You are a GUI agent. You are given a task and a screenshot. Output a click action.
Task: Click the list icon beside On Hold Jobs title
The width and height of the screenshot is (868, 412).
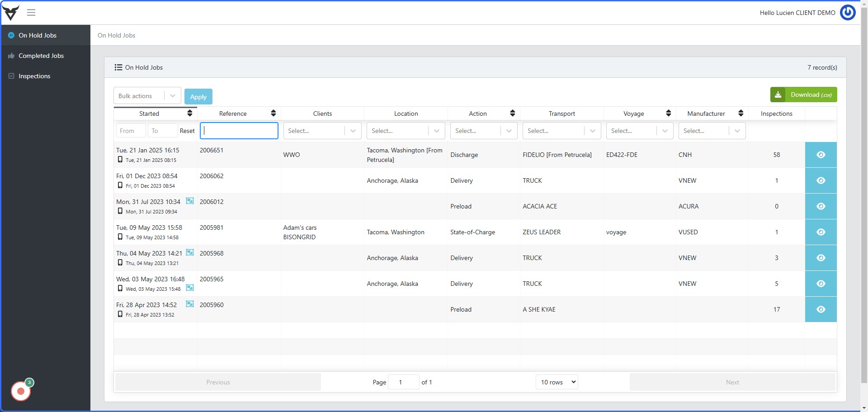(x=118, y=67)
